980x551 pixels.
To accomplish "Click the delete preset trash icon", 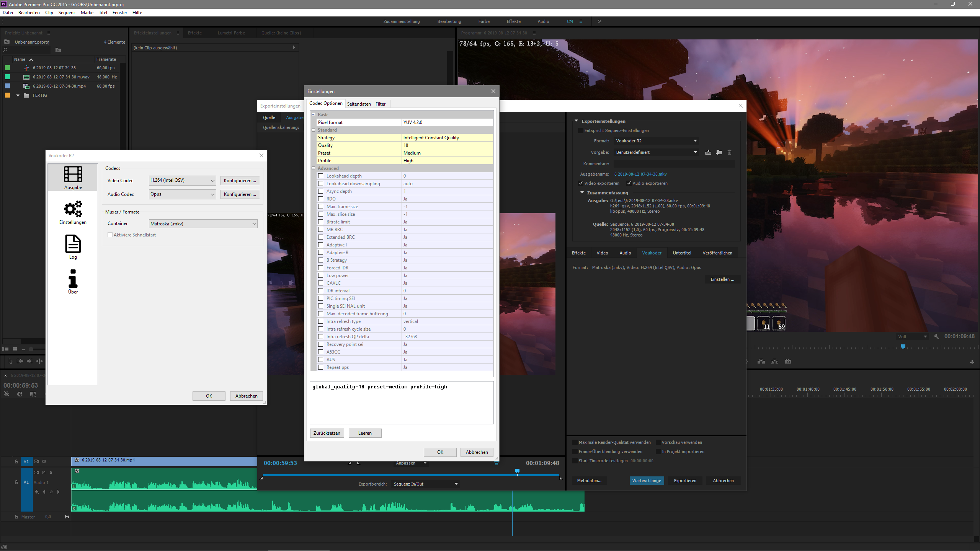I will (730, 152).
